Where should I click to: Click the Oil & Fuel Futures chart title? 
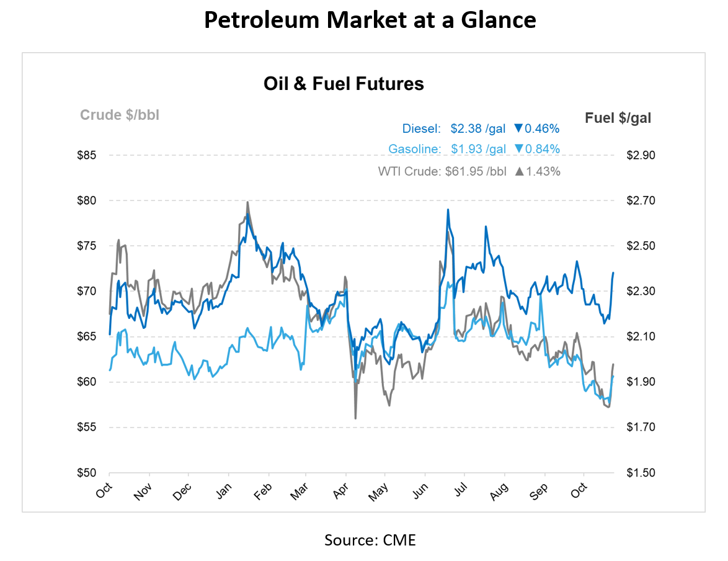tap(344, 84)
